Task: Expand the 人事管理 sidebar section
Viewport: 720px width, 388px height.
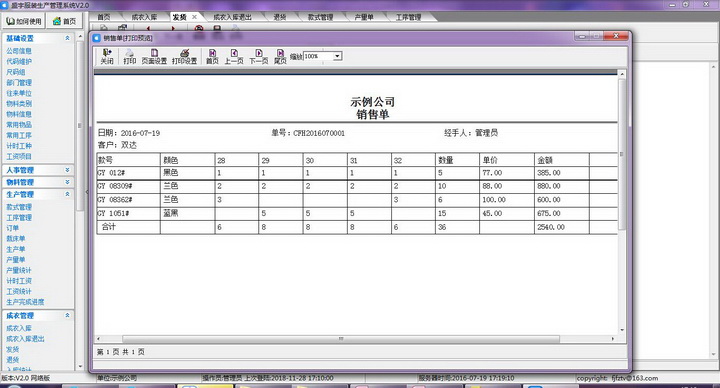Action: (68, 170)
